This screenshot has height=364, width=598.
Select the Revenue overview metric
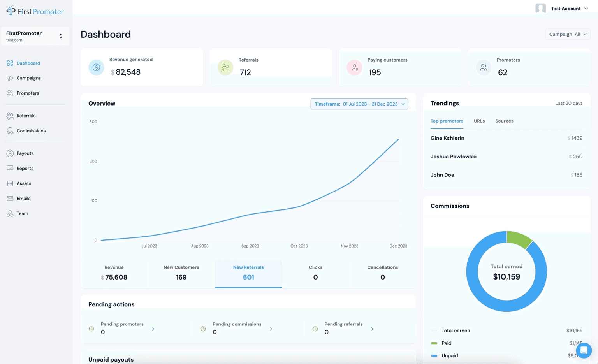(114, 274)
